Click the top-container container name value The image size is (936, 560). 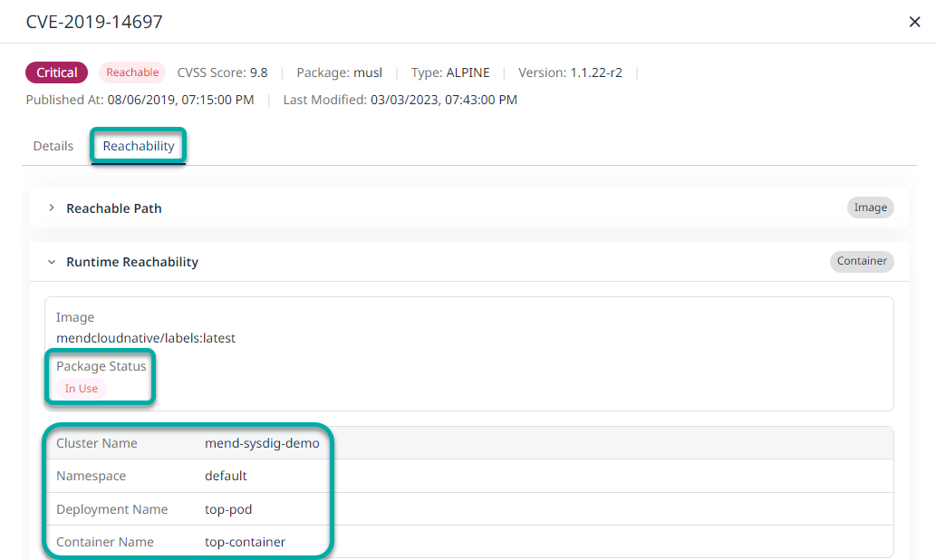[245, 542]
